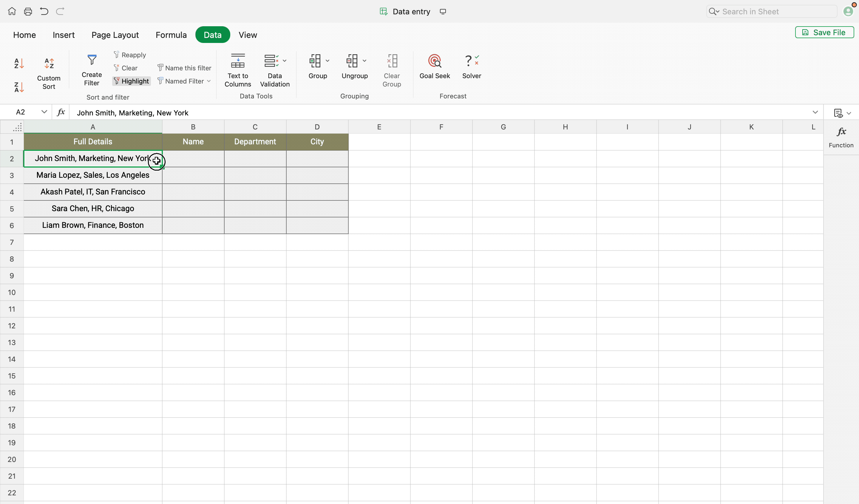This screenshot has height=504, width=859.
Task: Sort descending Z to A
Action: click(x=19, y=87)
